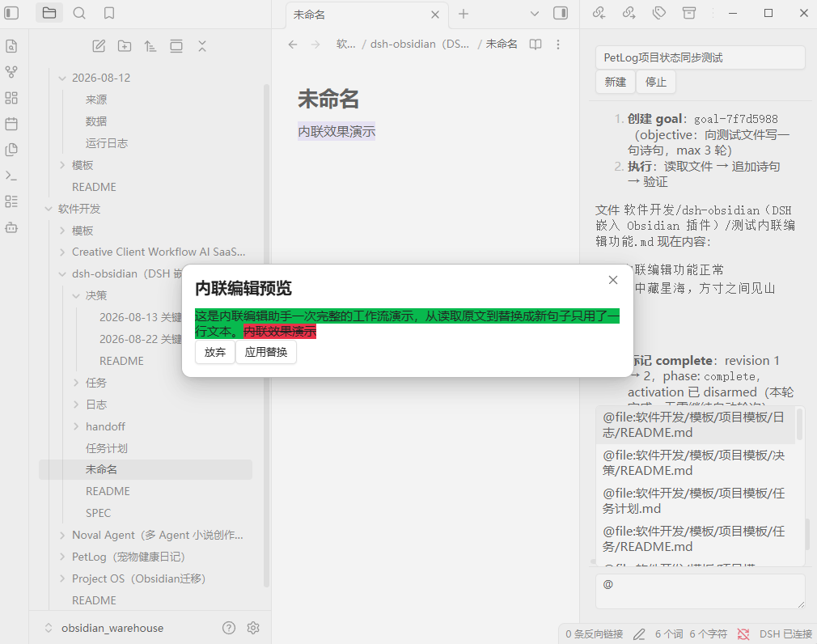Viewport: 817px width, 644px height.
Task: Expand the Noval Agent folder
Action: click(x=62, y=535)
